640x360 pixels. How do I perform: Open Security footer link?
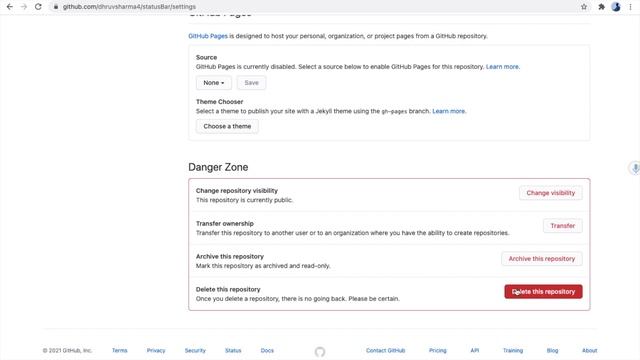click(x=195, y=350)
